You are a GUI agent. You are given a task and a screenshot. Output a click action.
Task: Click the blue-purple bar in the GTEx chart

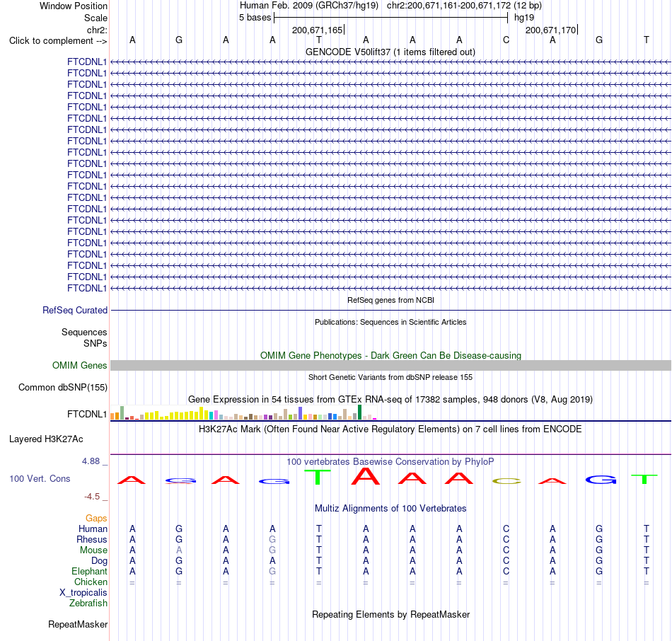pyautogui.click(x=301, y=413)
